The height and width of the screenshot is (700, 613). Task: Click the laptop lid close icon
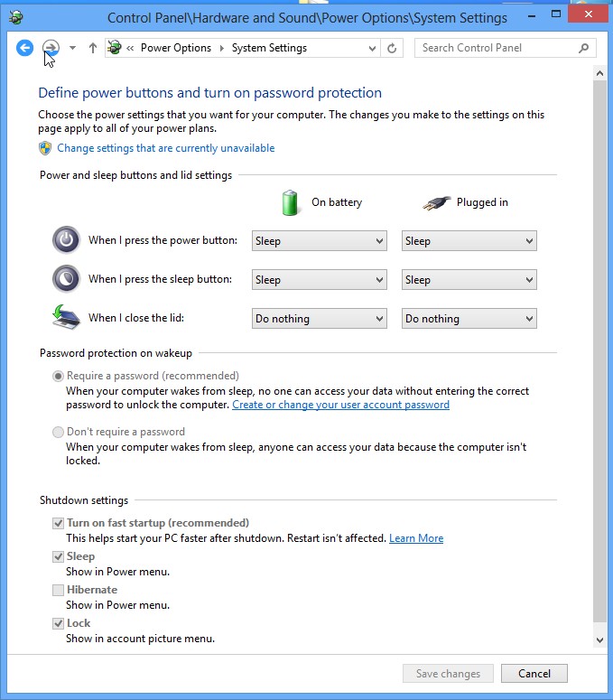[x=66, y=317]
